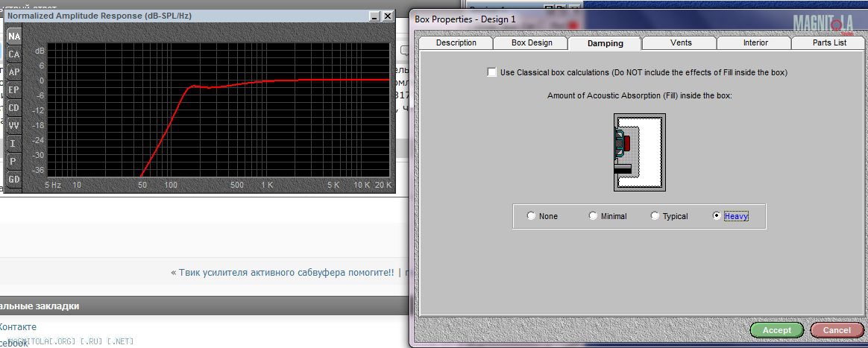868x348 pixels.
Task: Show the EP graph view
Action: point(13,89)
